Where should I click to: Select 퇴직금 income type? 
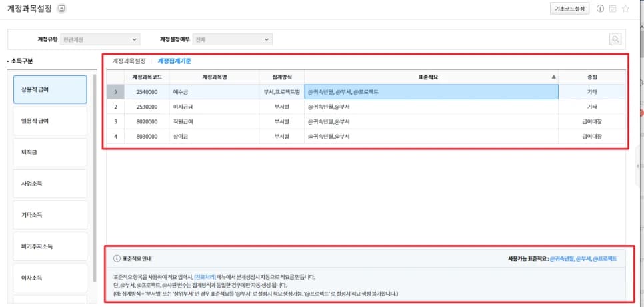tap(50, 152)
